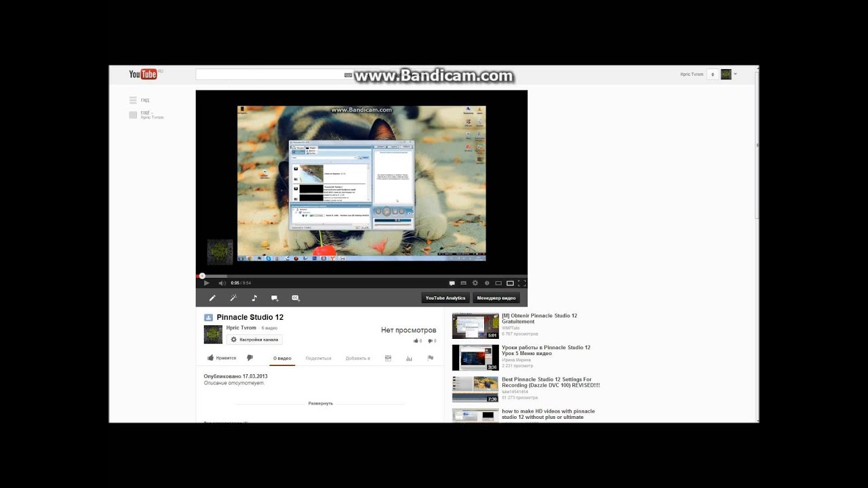Toggle fullscreen mode in player

point(521,283)
